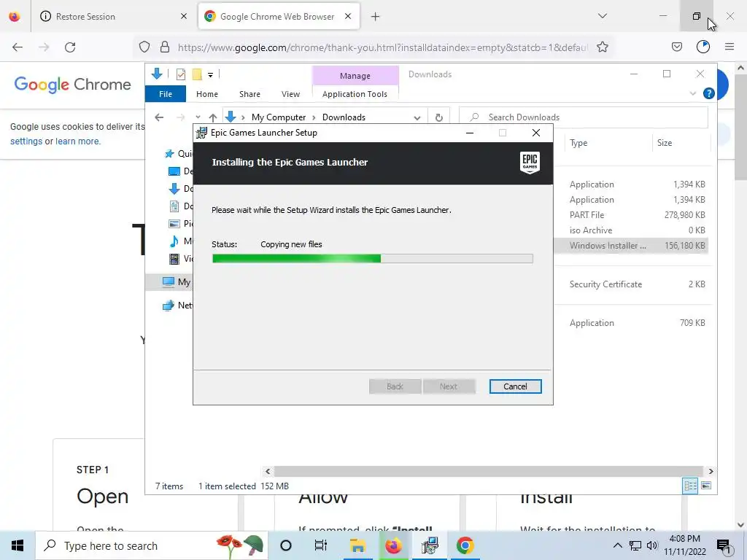Minimize the Epic Games Launcher Setup dialog
Image resolution: width=747 pixels, height=560 pixels.
tap(470, 133)
